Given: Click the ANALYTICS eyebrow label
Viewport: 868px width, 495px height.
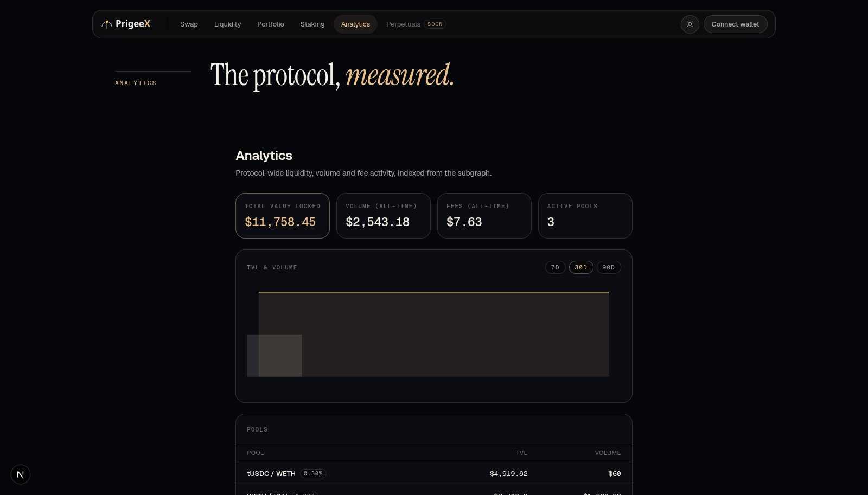Looking at the screenshot, I should 136,83.
